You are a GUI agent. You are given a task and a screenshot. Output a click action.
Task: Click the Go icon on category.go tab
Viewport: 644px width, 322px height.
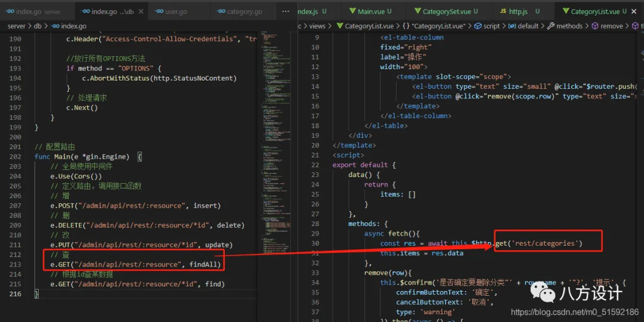221,11
